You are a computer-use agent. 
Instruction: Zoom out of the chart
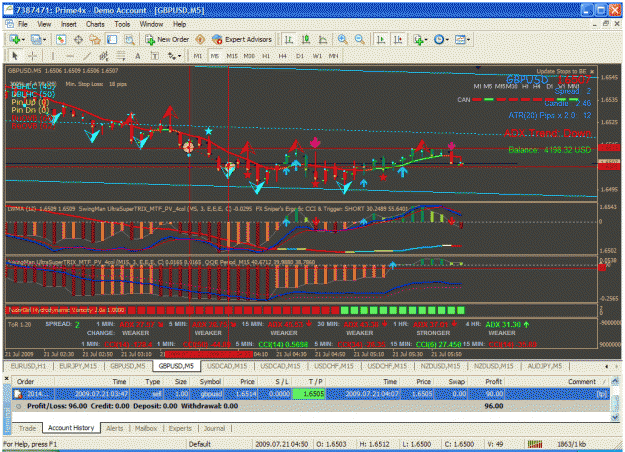(x=360, y=39)
